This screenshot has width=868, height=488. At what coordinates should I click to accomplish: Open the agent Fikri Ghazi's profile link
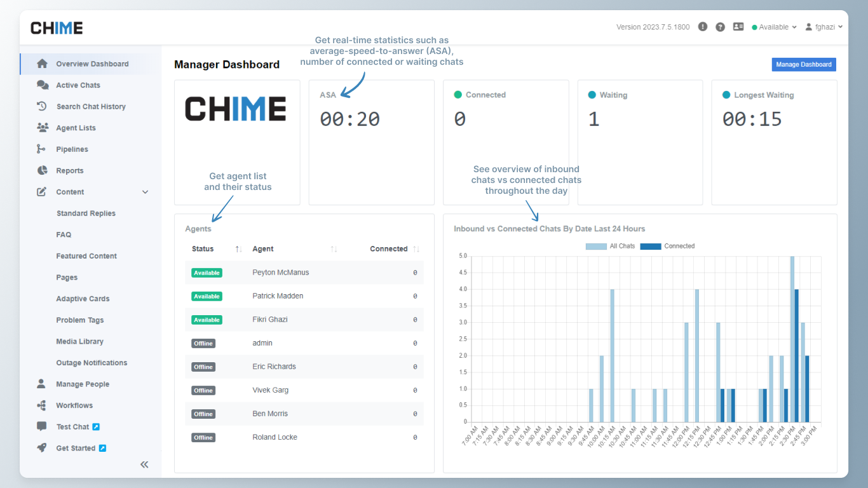tap(269, 319)
